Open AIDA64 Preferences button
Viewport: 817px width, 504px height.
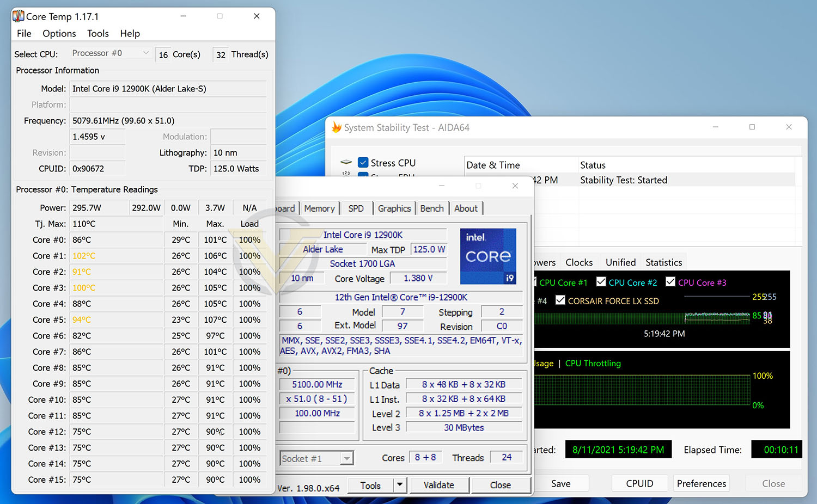[x=702, y=483]
